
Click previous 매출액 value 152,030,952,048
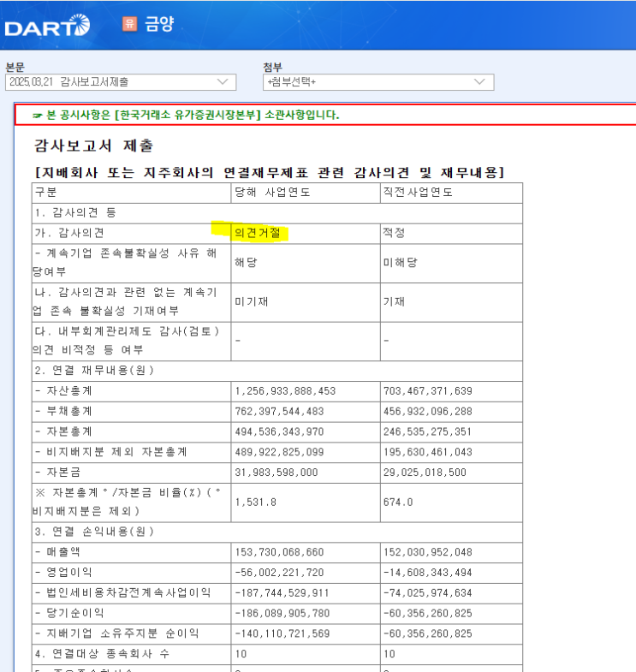[x=428, y=552]
